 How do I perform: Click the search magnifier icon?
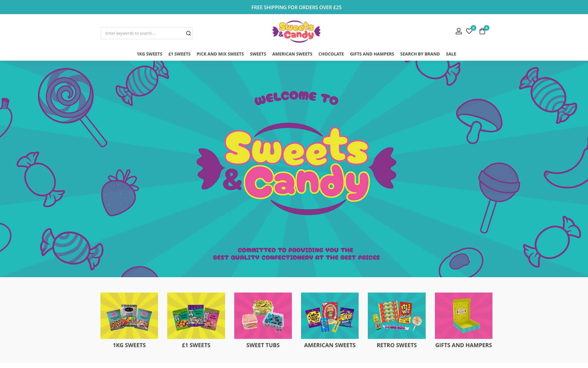click(188, 33)
